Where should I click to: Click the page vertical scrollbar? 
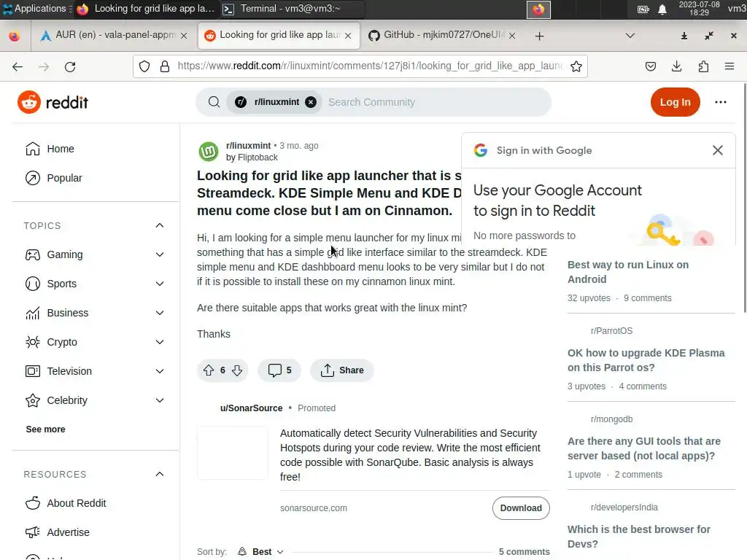tap(744, 198)
